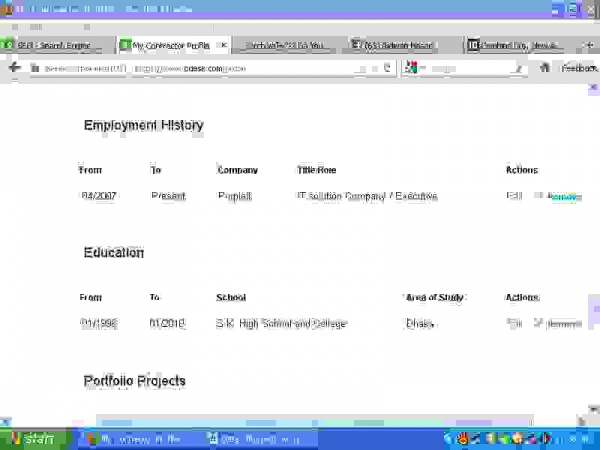Switch to the second taskbar window button
The width and height of the screenshot is (600, 450).
tap(259, 439)
